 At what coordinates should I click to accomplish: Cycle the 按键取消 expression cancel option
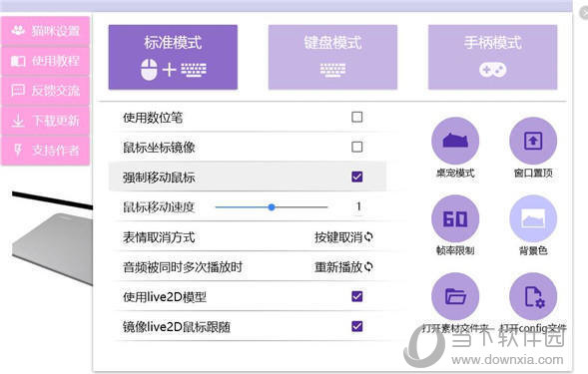click(x=343, y=236)
